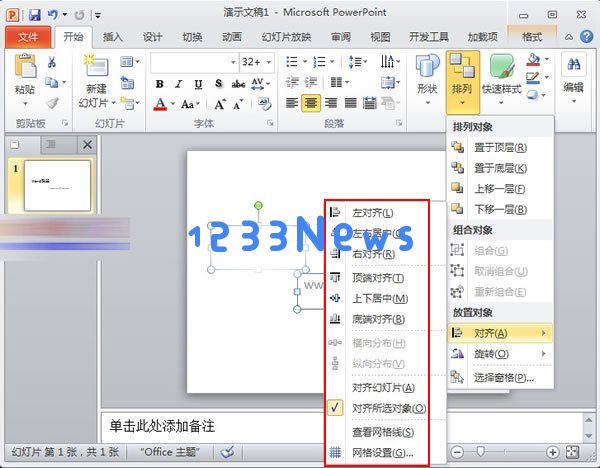Screen dimensions: 600x468
Task: Open the Rotate submenu entry
Action: (x=501, y=354)
